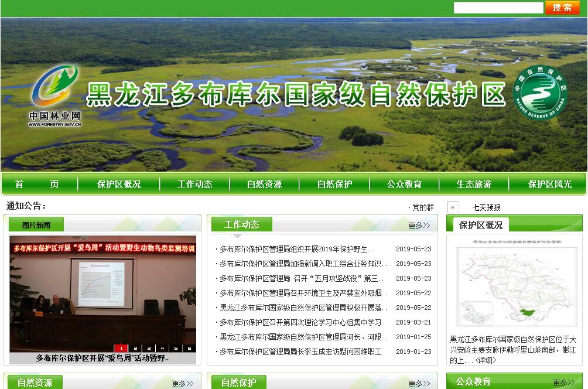Screen dimensions: 588x389
Task: Open the 生态旅游 navigation item
Action: coord(474,184)
